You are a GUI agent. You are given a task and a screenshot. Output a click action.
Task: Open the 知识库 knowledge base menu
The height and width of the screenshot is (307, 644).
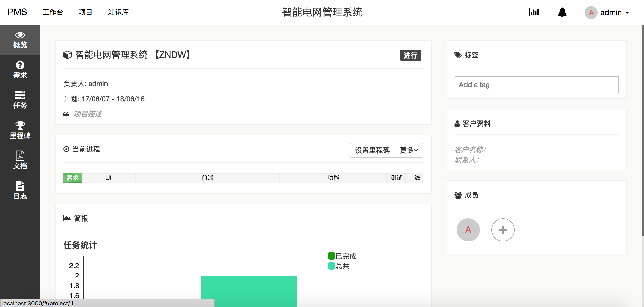pyautogui.click(x=118, y=12)
